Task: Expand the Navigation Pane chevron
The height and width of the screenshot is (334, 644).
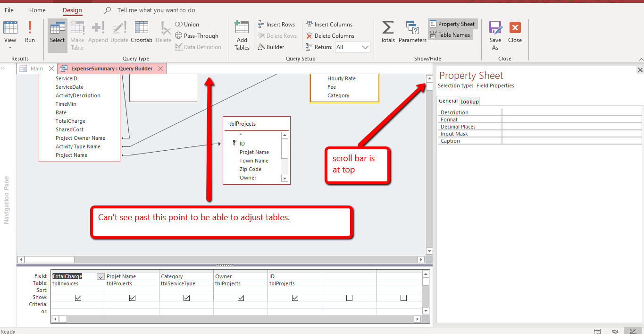Action: click(x=3, y=69)
